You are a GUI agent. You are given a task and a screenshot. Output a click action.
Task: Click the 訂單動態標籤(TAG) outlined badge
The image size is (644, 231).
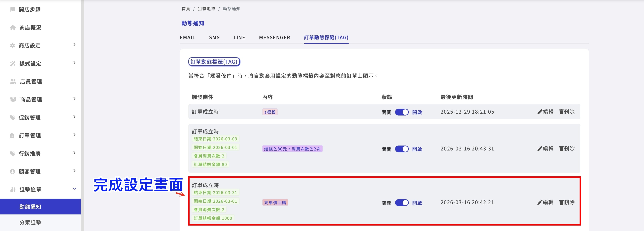click(x=214, y=62)
